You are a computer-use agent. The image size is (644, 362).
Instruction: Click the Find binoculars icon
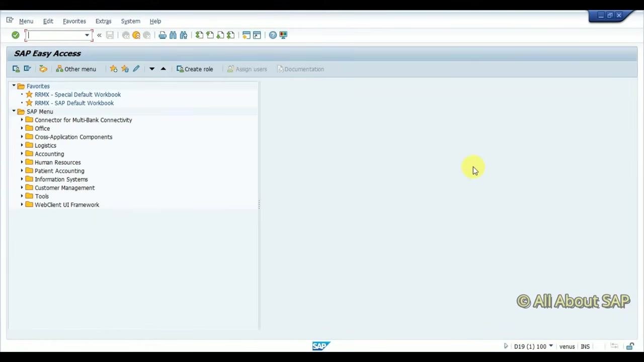click(173, 35)
